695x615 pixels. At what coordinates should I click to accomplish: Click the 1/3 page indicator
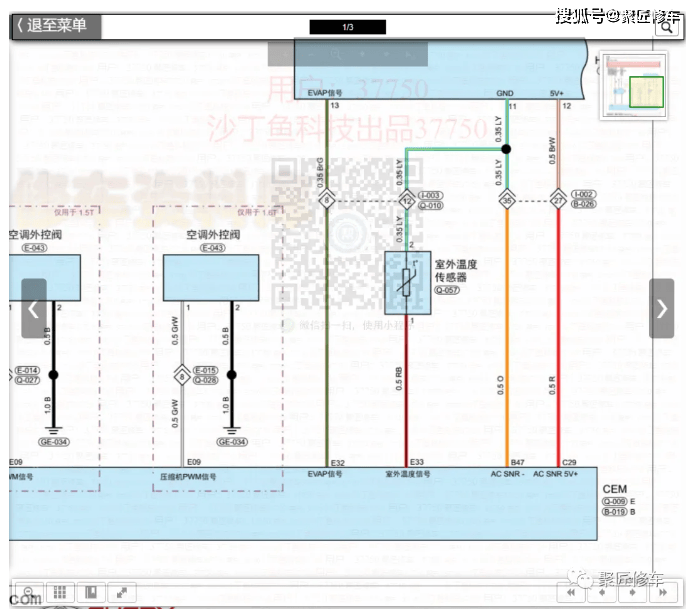click(x=348, y=27)
